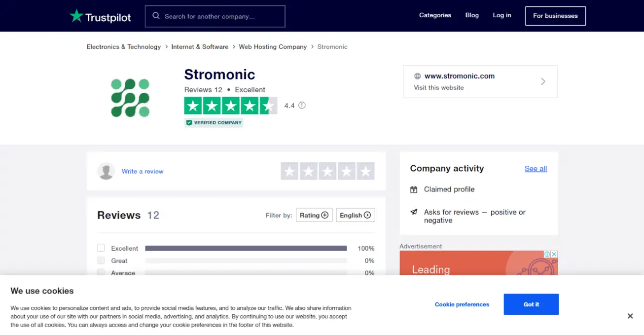Click the globe icon beside www.stromonic.com
The image size is (644, 335).
point(418,76)
